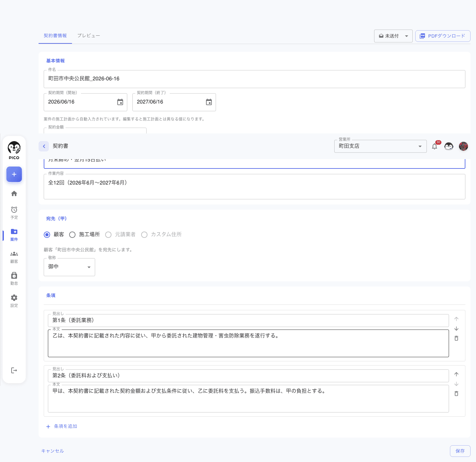Open the notifications bell icon
Screen dimensions: 476x462
tap(435, 146)
